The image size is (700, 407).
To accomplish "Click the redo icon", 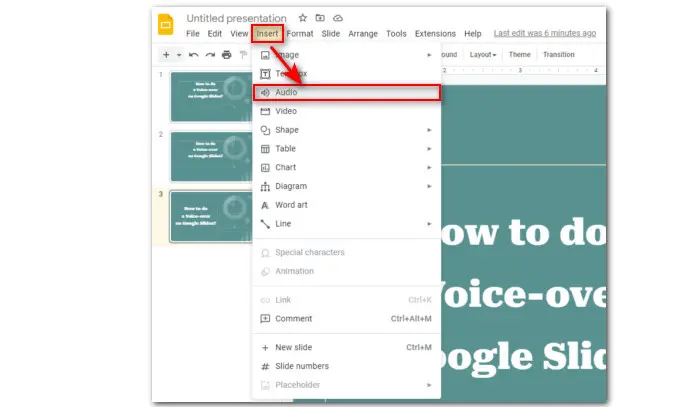I will pos(210,54).
